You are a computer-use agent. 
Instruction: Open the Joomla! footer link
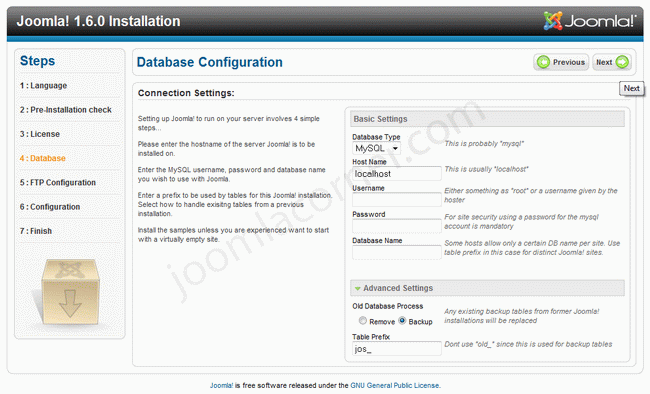point(221,385)
